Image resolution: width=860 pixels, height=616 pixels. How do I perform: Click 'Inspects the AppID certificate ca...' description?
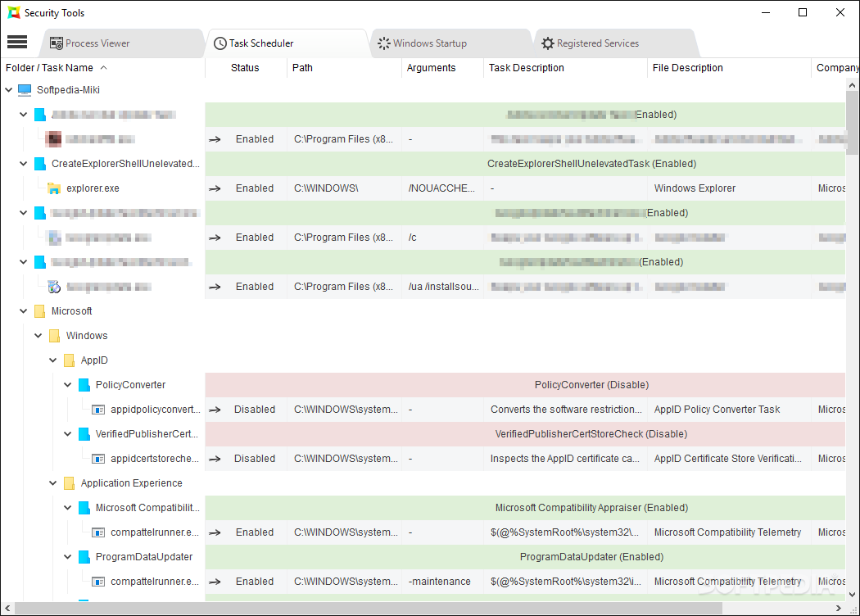pos(565,459)
